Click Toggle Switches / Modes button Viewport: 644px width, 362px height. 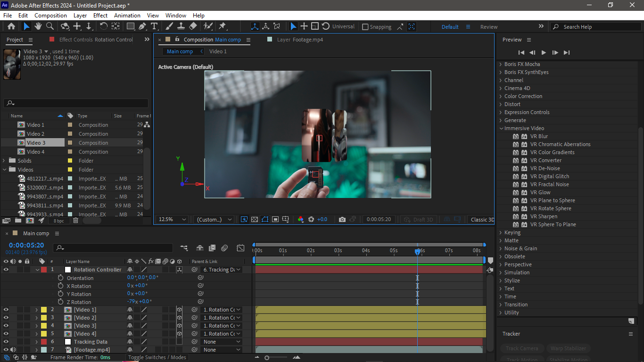[157, 357]
